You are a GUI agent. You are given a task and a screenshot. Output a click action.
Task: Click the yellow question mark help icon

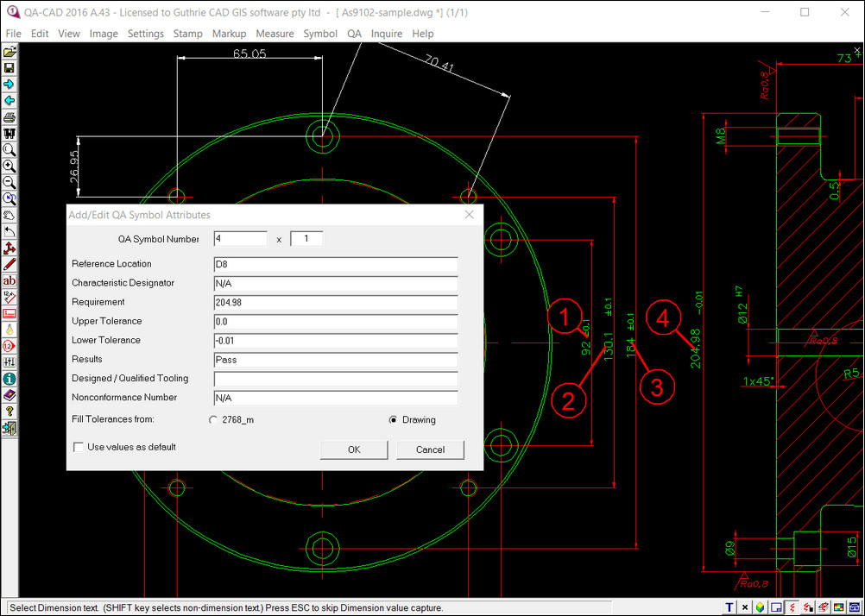click(9, 412)
